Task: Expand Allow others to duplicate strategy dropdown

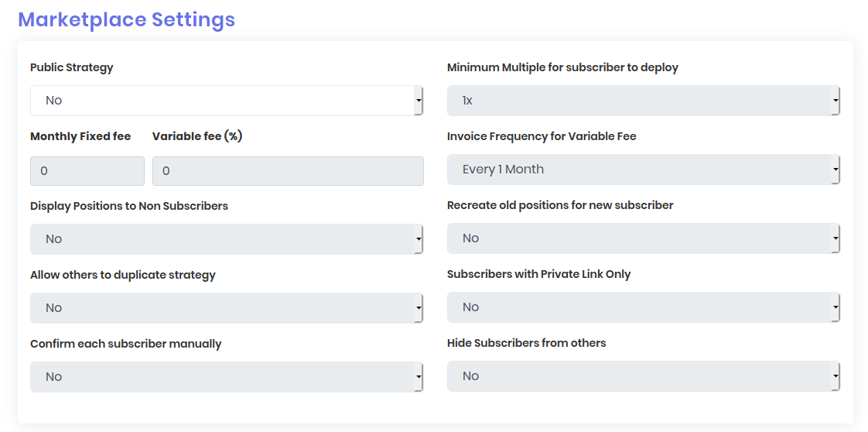Action: pos(226,308)
